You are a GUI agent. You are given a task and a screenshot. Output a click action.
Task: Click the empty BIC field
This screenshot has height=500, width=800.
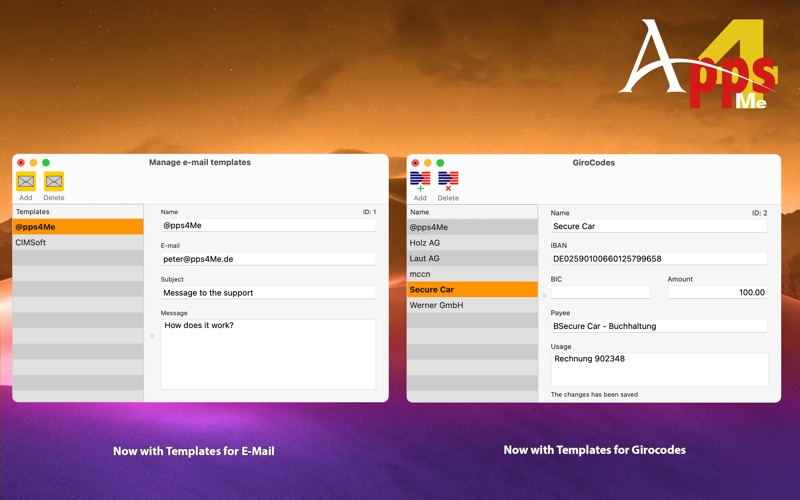pyautogui.click(x=601, y=292)
